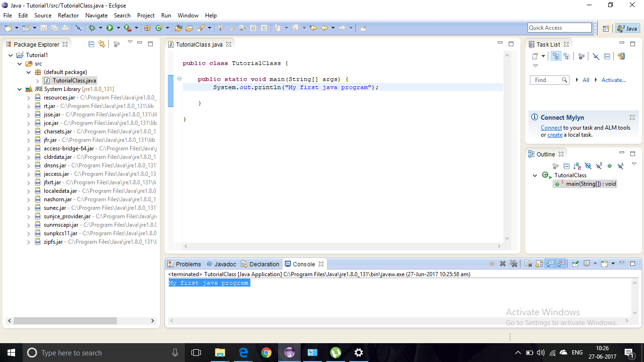Click the Clear Console icon
The height and width of the screenshot is (362, 644).
point(528,264)
